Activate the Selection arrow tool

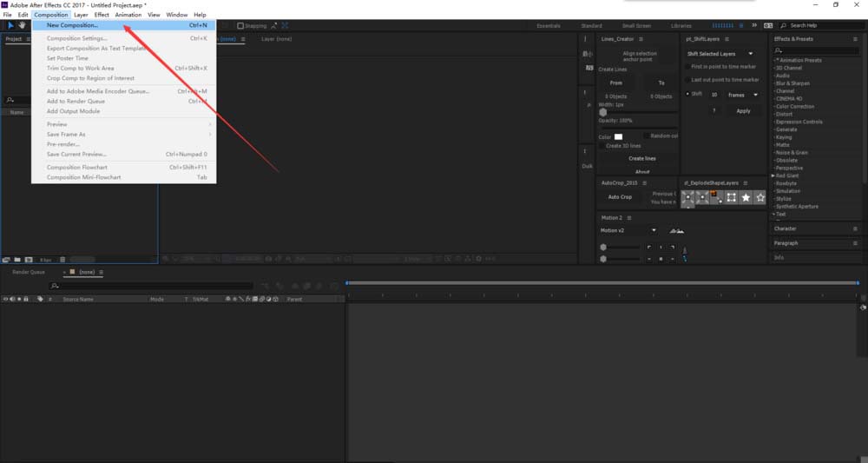pos(10,26)
